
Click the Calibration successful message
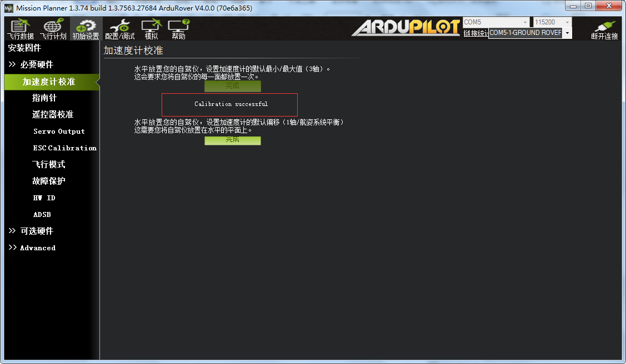pyautogui.click(x=231, y=104)
